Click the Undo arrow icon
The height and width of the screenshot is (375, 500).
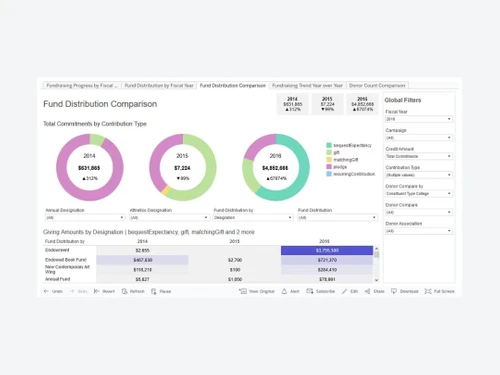[46, 291]
